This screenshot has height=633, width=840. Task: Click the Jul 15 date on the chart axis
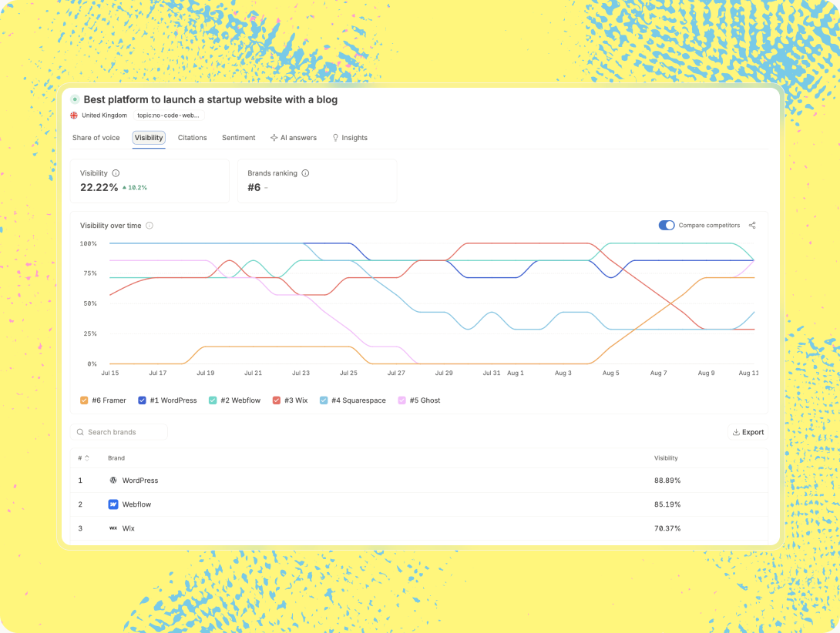coord(110,373)
